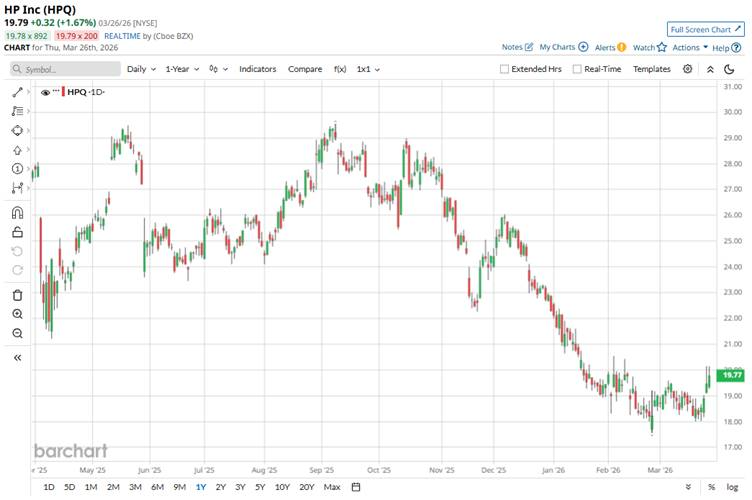Screen dimensions: 752x500
Task: Select the trend line drawing tool
Action: [x=17, y=92]
